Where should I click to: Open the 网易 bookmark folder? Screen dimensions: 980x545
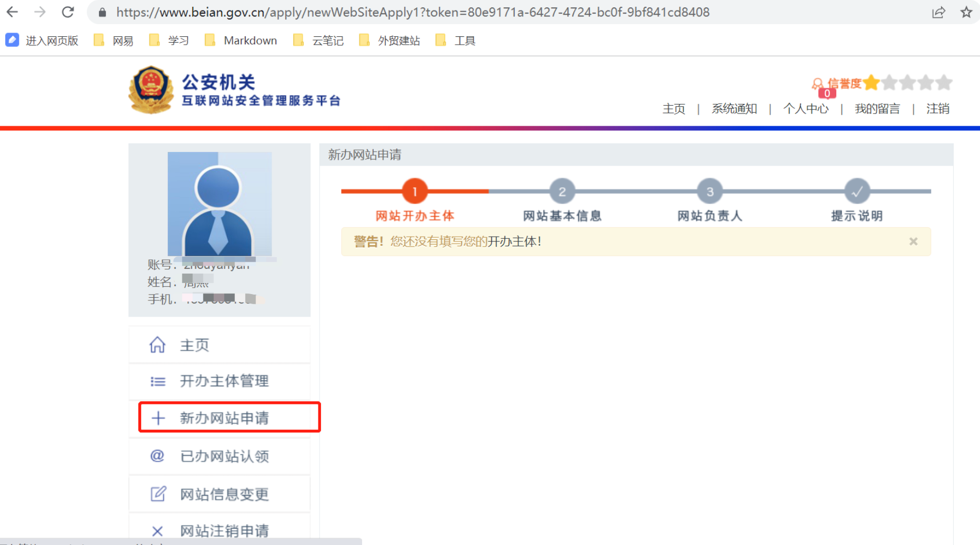coord(114,41)
